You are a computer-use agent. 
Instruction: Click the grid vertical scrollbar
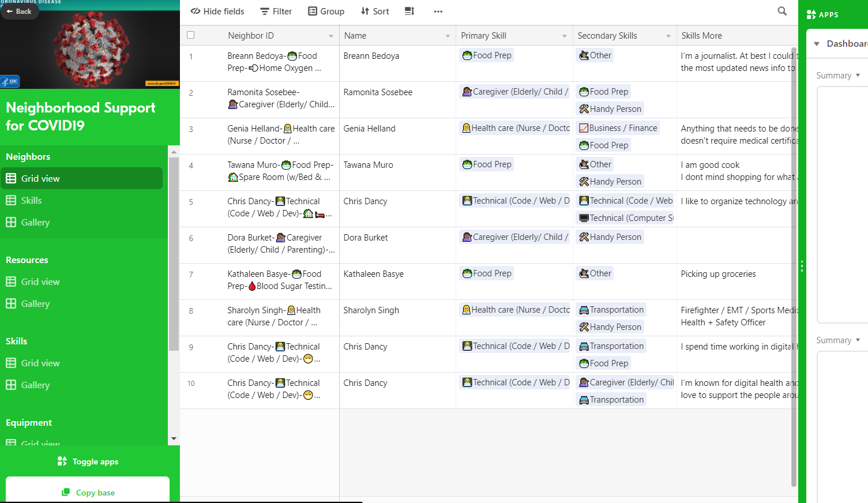794,266
